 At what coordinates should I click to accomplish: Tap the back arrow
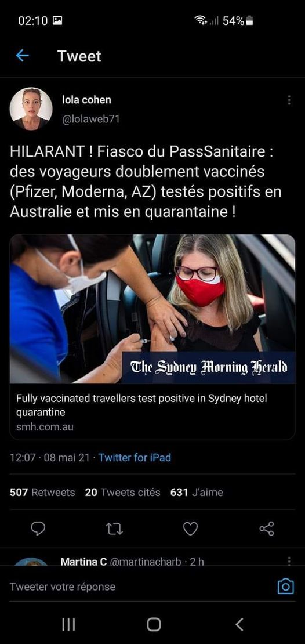click(x=22, y=56)
